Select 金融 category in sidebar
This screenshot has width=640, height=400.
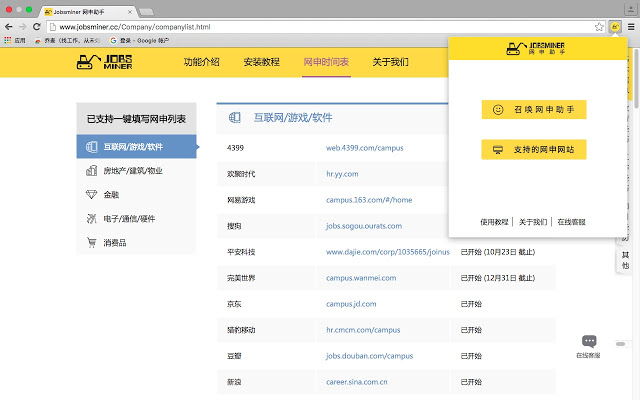[x=136, y=195]
